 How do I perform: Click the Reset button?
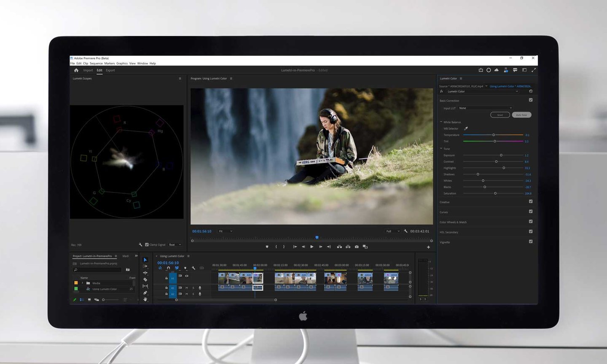[x=500, y=115]
